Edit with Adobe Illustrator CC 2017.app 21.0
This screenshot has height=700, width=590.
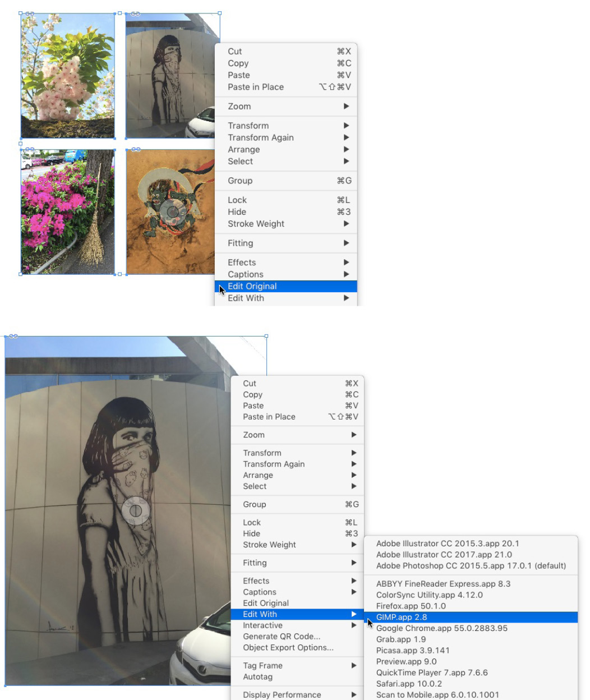tap(471, 554)
